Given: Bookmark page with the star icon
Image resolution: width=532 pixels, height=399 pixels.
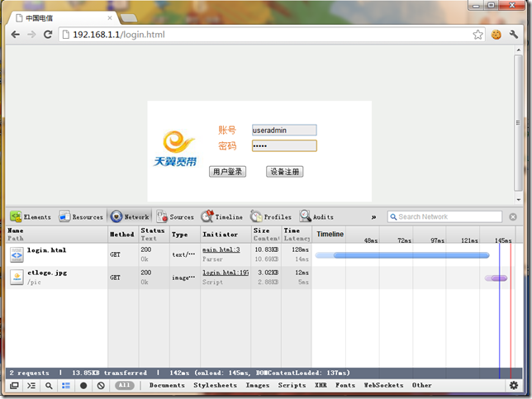Looking at the screenshot, I should point(477,34).
